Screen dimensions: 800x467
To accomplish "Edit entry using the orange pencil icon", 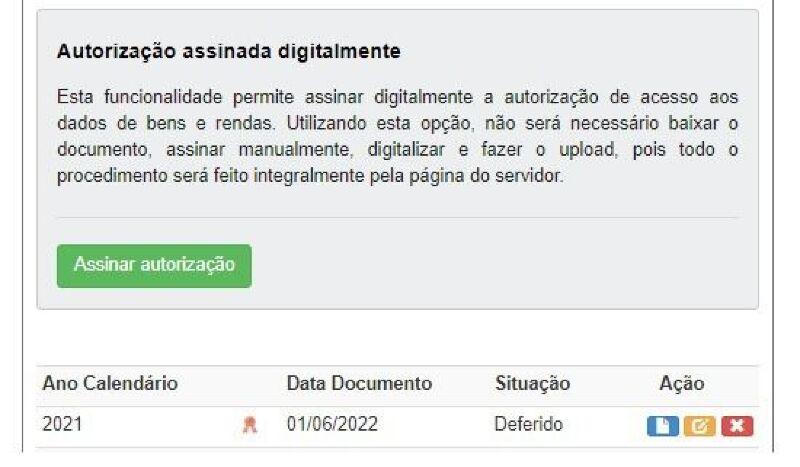I will coord(699,426).
